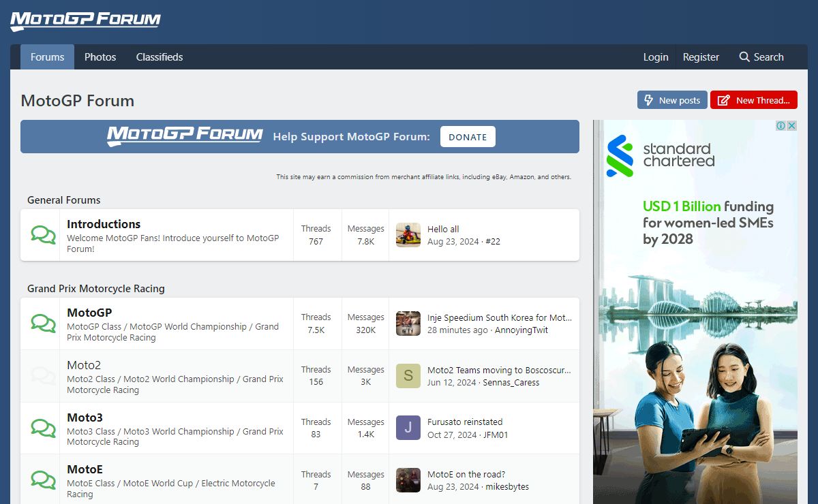Click the J avatar in the Moto3 row
818x504 pixels.
coord(408,428)
